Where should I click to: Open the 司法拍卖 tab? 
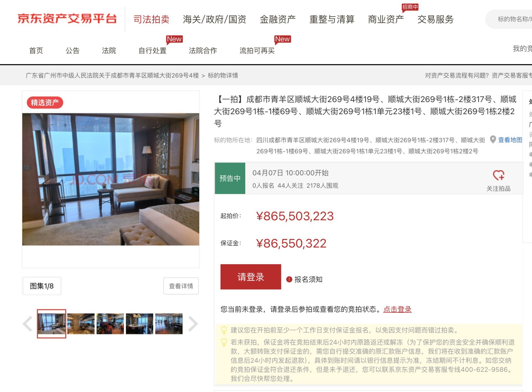(x=151, y=19)
